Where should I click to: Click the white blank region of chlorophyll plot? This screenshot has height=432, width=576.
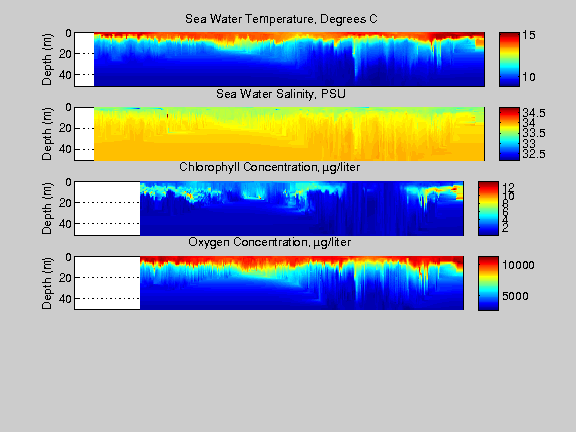pyautogui.click(x=107, y=208)
